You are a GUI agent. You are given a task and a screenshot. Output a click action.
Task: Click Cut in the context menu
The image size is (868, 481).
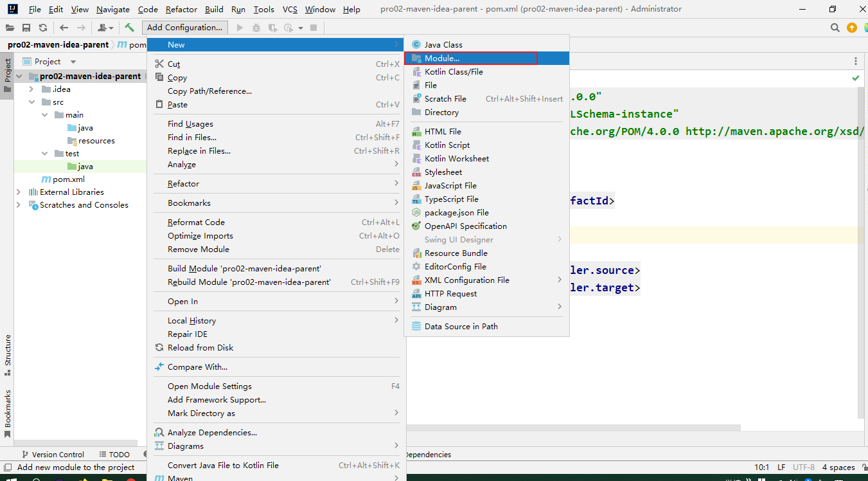tap(277, 64)
